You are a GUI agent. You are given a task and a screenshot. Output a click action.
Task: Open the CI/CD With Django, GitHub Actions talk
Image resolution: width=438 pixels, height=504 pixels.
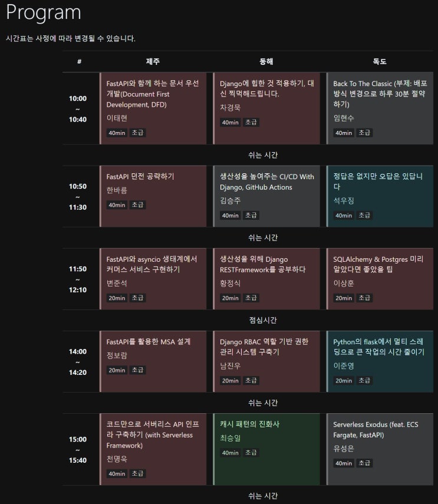[266, 182]
